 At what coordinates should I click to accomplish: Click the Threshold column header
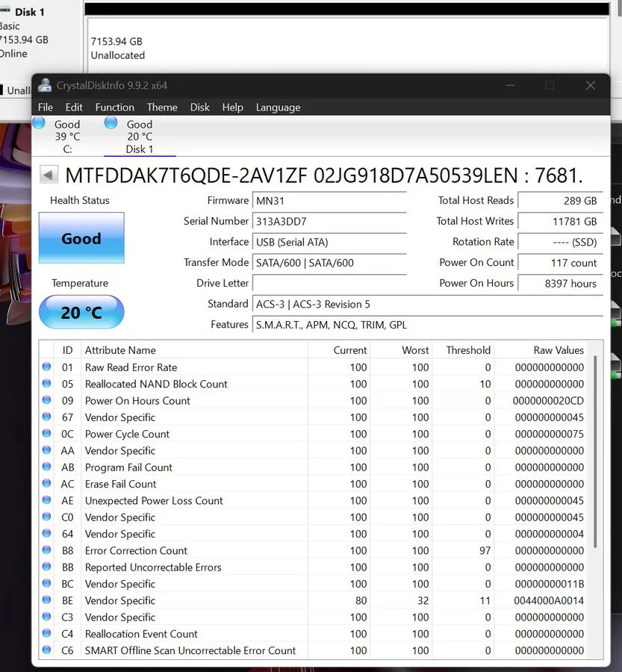pyautogui.click(x=463, y=350)
